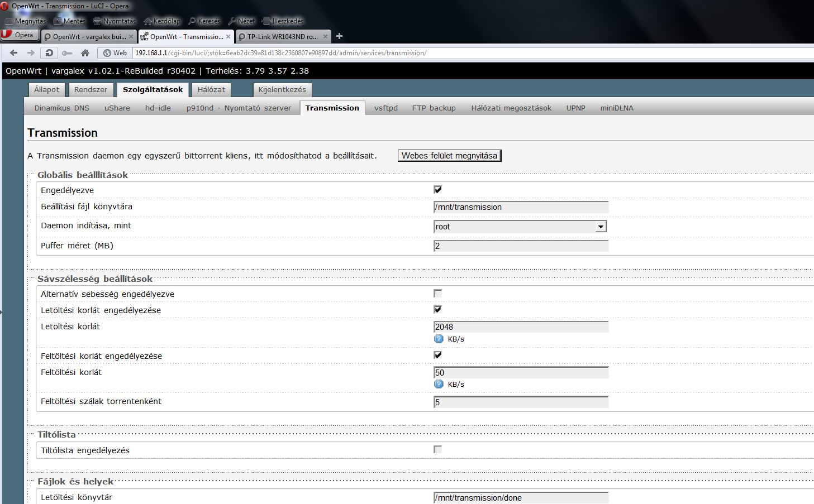Open the Hálózat main tab
814x504 pixels.
coord(211,90)
